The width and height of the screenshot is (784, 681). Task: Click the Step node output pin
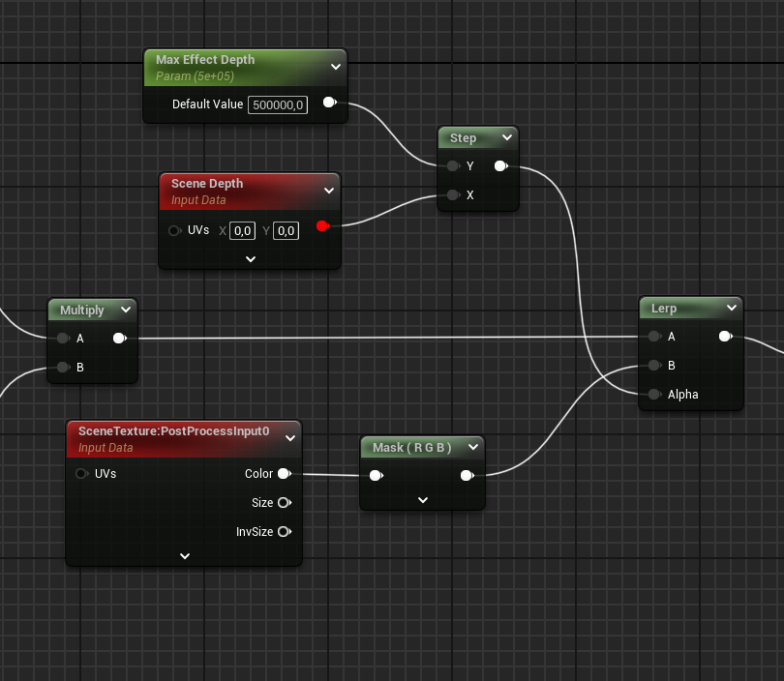click(499, 166)
